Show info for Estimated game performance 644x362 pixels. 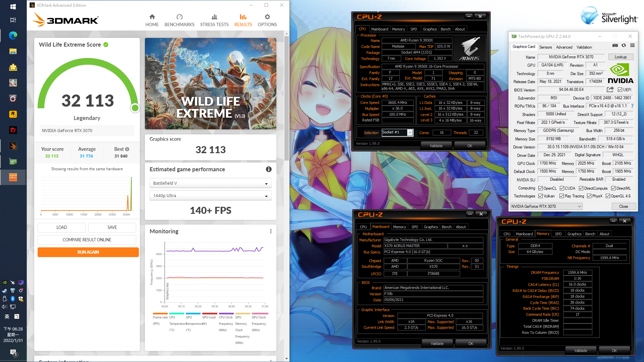(269, 169)
